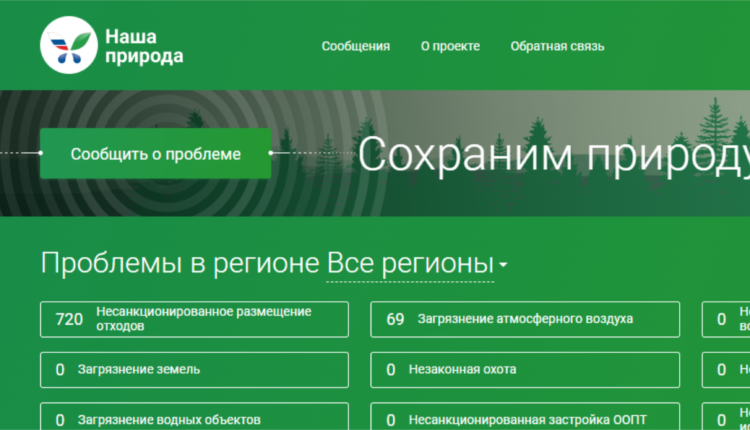Click the small caret after 'Все регионы'
The width and height of the screenshot is (750, 430).
pos(503,266)
